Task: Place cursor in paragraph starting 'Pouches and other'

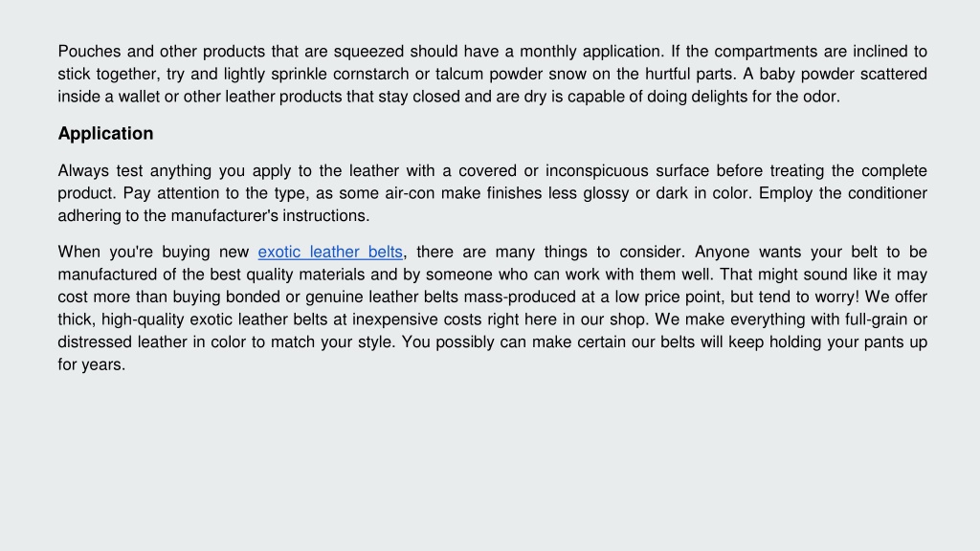Action: 493,74
